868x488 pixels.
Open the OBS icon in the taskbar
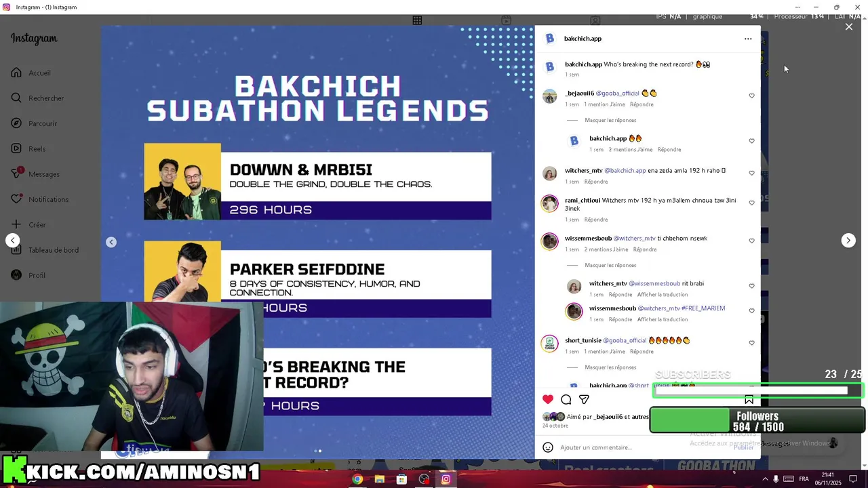click(x=424, y=479)
